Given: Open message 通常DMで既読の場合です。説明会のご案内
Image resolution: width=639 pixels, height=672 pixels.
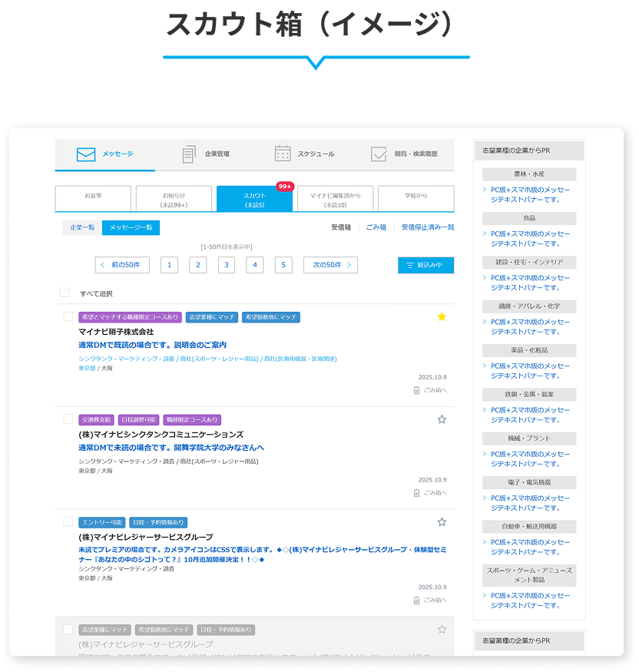Looking at the screenshot, I should click(153, 345).
